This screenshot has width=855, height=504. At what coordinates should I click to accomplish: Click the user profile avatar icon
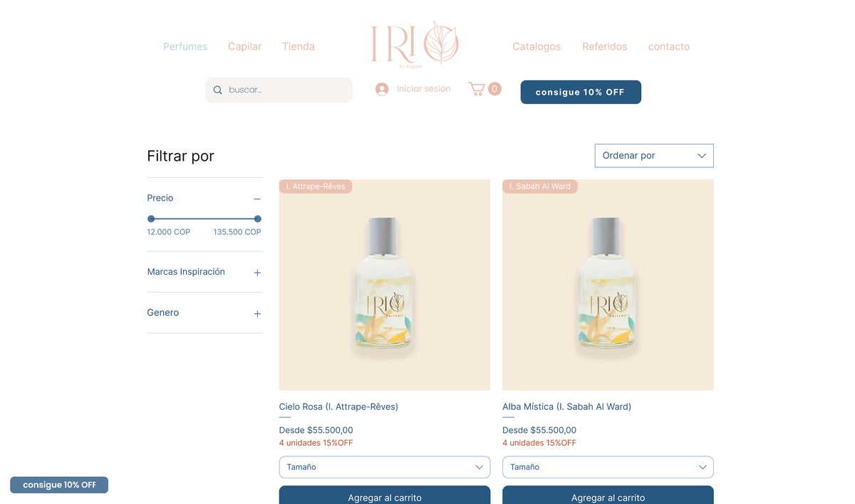382,89
